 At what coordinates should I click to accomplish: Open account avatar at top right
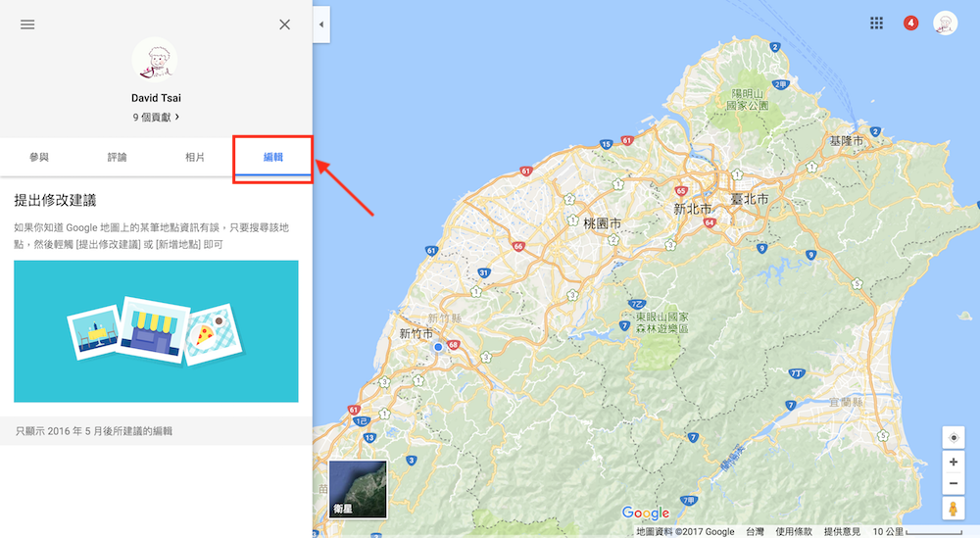point(945,24)
